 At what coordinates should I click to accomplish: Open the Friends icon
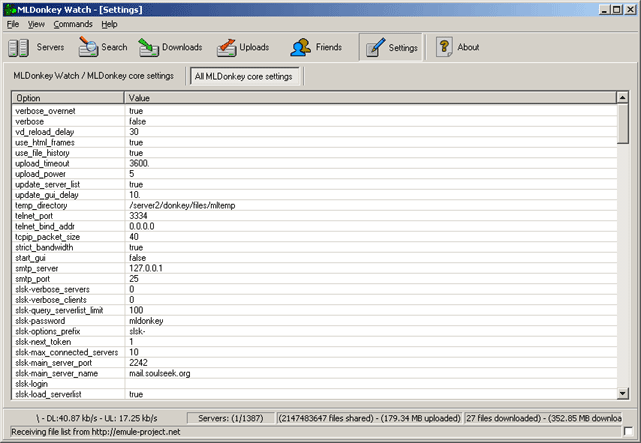[x=300, y=47]
